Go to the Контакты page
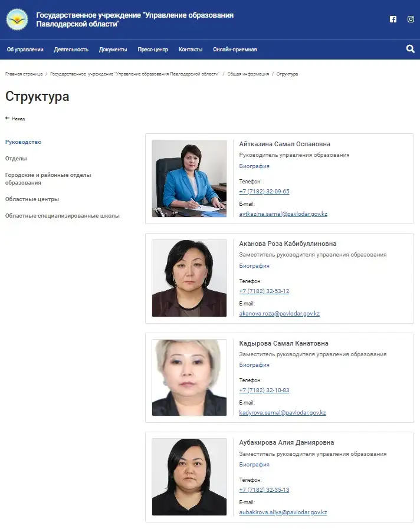This screenshot has height=529, width=420. [191, 50]
